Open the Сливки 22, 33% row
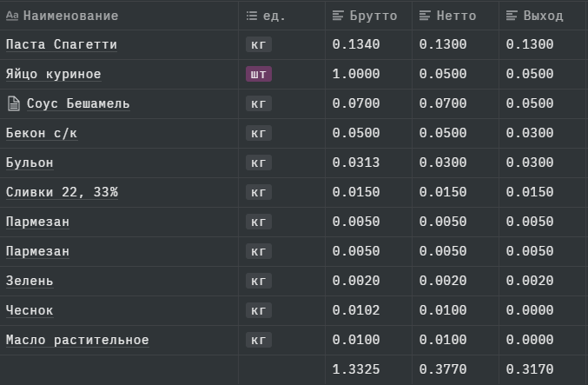The image size is (588, 385). click(x=61, y=192)
